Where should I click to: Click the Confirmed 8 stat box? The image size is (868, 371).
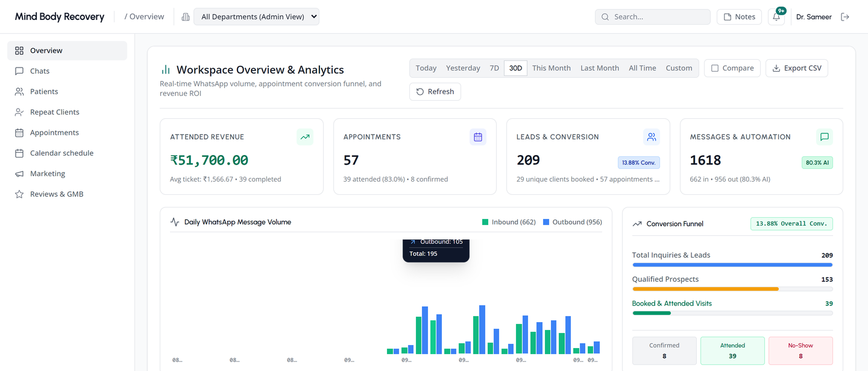pos(664,350)
